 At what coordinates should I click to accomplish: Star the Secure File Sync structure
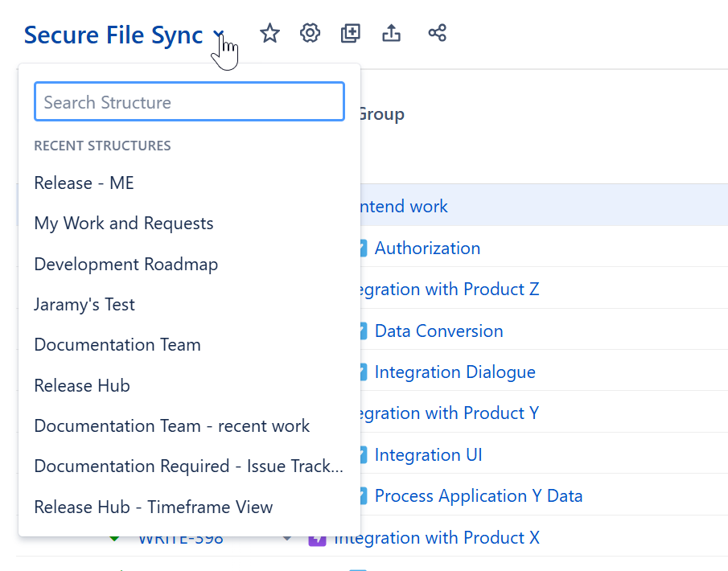coord(269,33)
